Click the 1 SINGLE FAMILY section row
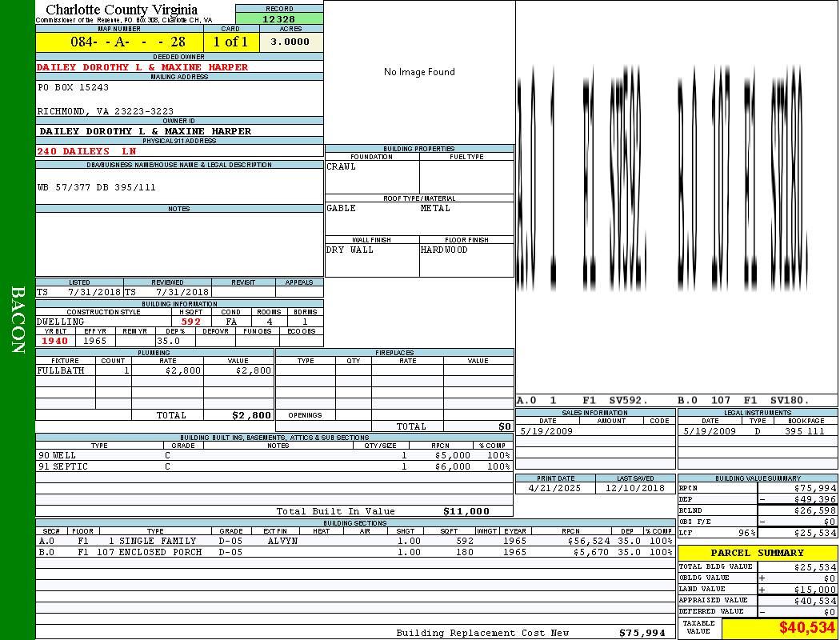The height and width of the screenshot is (640, 840). click(355, 541)
